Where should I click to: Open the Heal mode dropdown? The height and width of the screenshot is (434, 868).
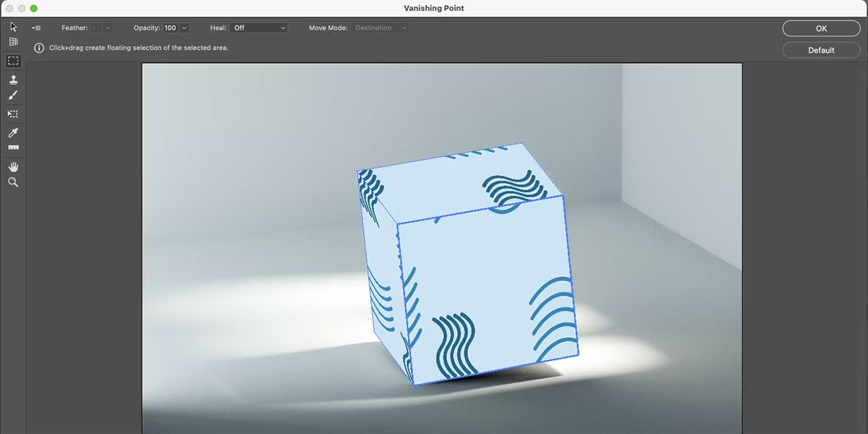(x=259, y=28)
